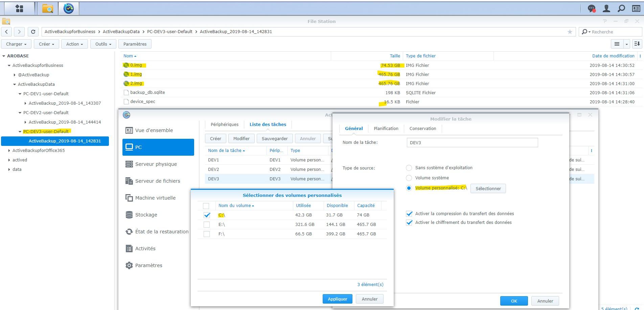Screen dimensions: 644x310
Task: Check the E:\ volume checkbox
Action: (207, 225)
